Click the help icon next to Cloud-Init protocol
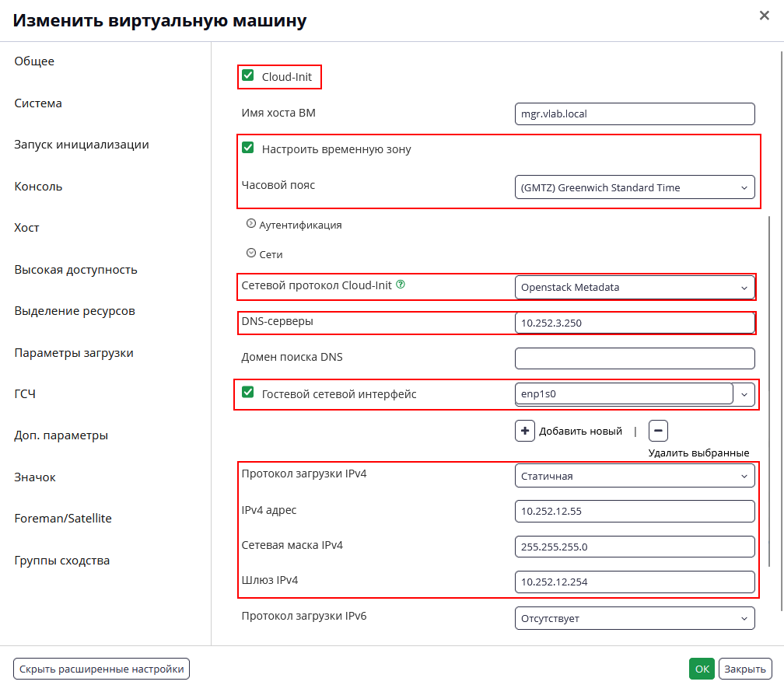The image size is (784, 692). 401,284
